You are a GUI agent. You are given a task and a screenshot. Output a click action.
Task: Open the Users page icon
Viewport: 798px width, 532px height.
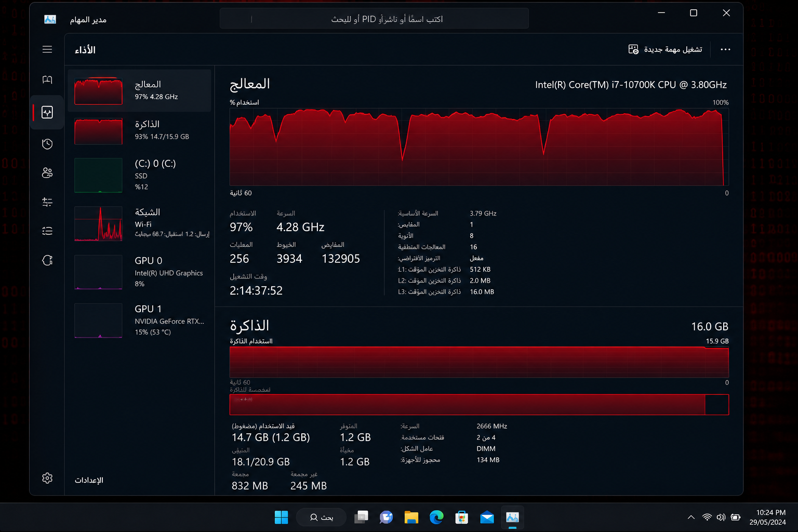(x=47, y=173)
